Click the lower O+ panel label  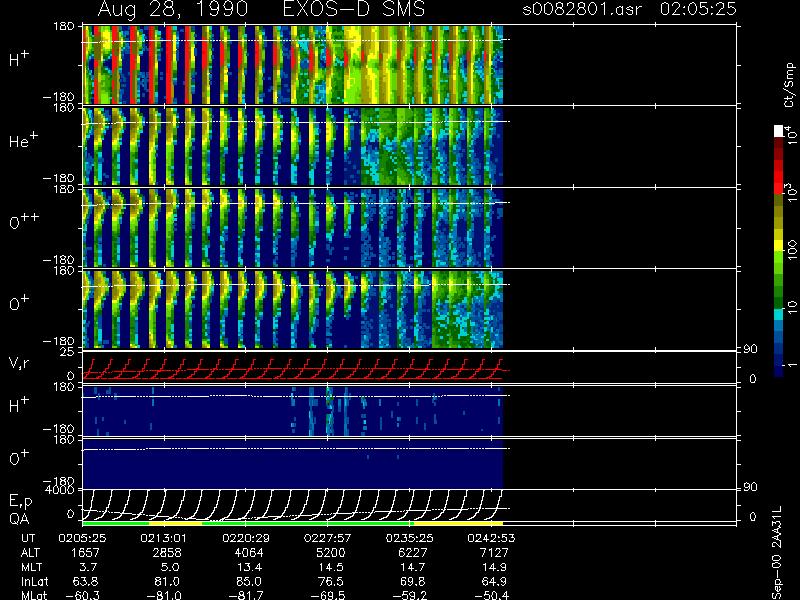point(19,458)
